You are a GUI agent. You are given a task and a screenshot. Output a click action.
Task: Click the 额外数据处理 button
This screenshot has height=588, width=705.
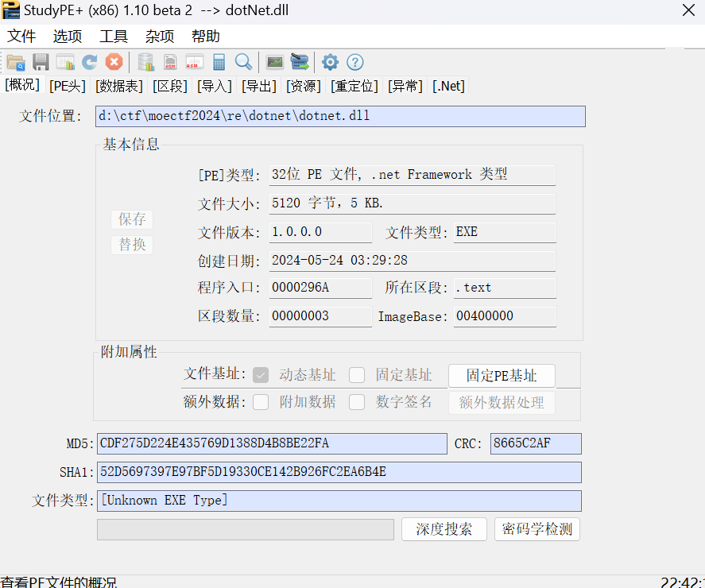502,402
